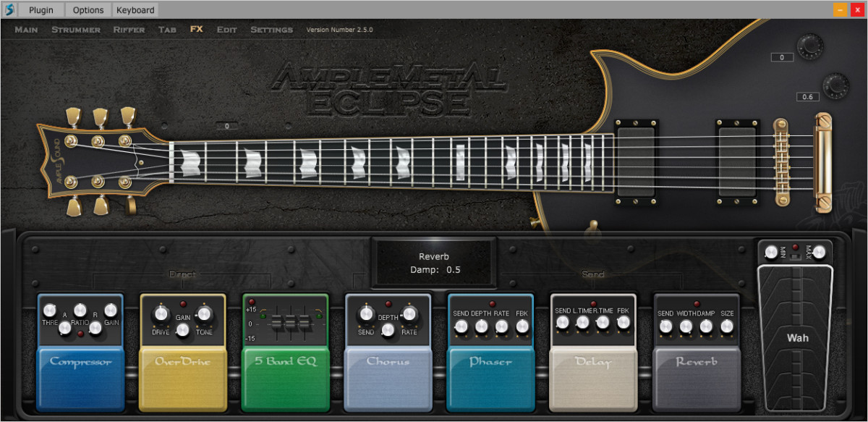Viewport: 868px width, 422px height.
Task: Go to the Settings tab
Action: [x=271, y=30]
